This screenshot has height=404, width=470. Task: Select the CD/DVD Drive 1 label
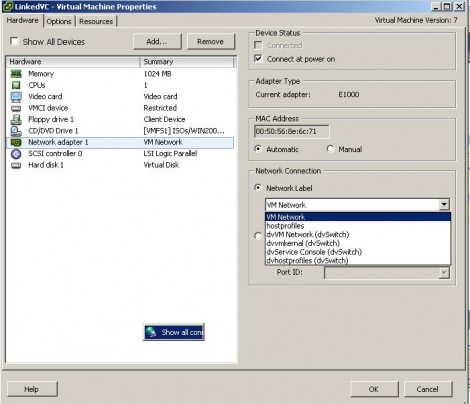click(53, 131)
